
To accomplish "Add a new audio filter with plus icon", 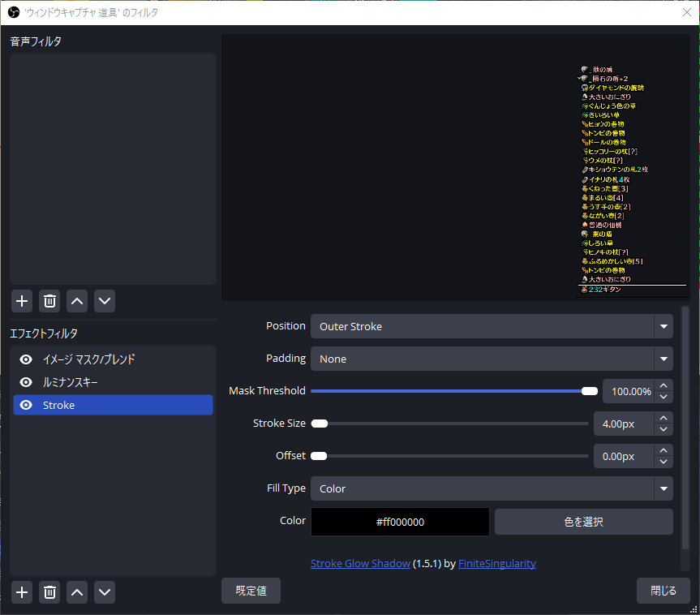I will point(22,301).
